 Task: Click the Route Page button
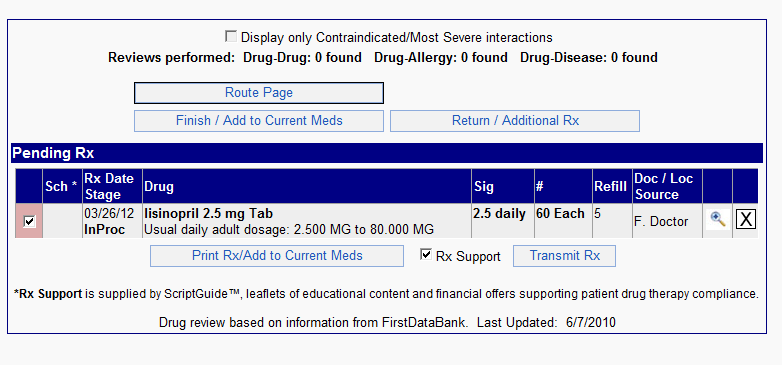click(259, 93)
